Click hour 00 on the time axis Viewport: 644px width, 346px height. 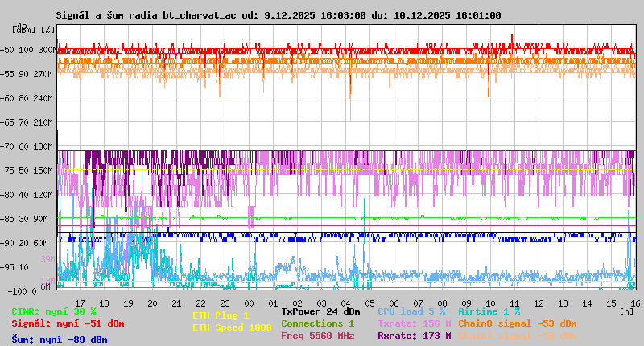[x=249, y=303]
